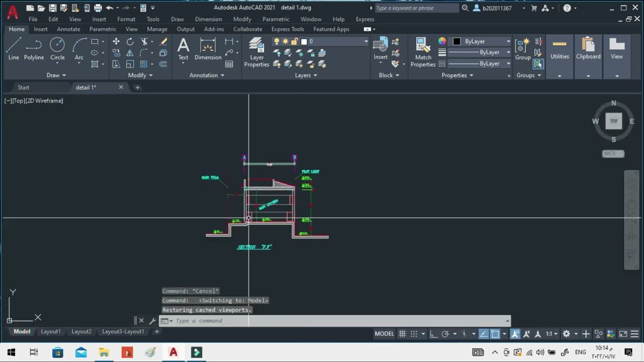Toggle annotation objects visibility in status bar
644x362 pixels.
515,334
